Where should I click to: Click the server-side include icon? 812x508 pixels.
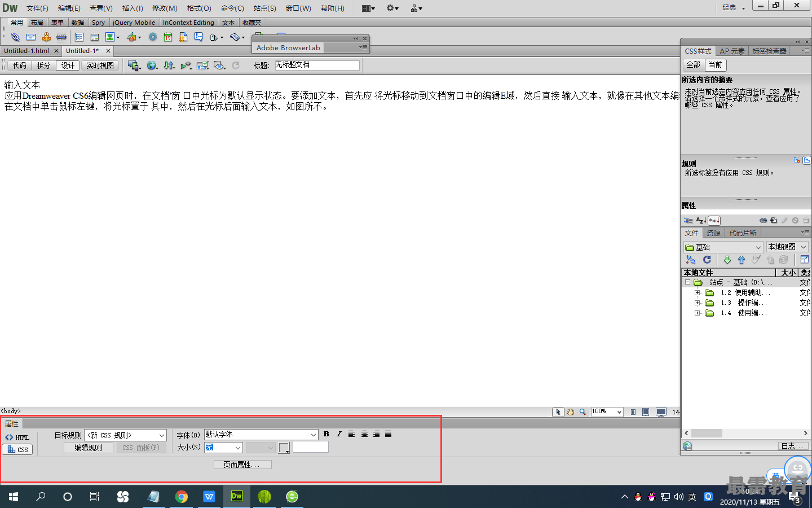183,37
